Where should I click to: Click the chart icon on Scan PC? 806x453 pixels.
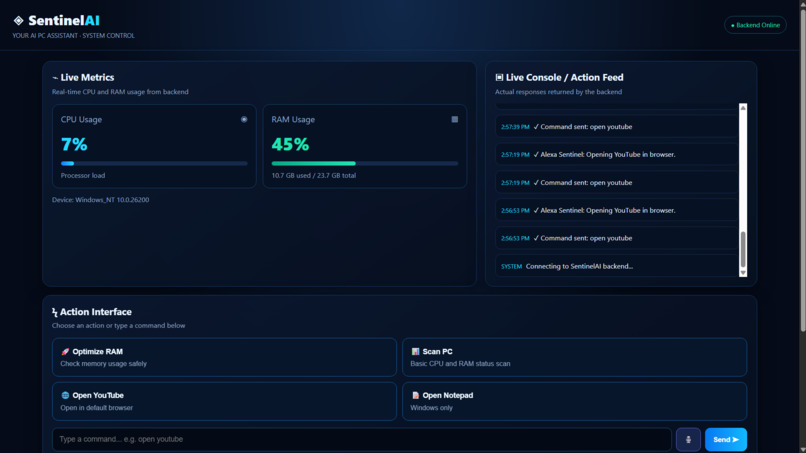tap(415, 352)
